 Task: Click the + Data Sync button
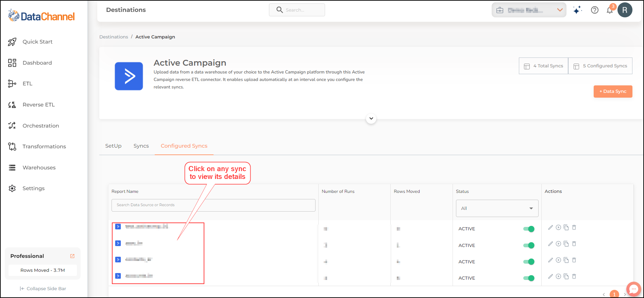click(x=613, y=92)
